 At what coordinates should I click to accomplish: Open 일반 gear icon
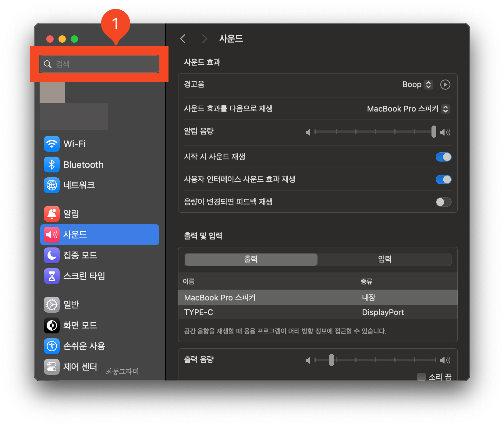point(52,304)
